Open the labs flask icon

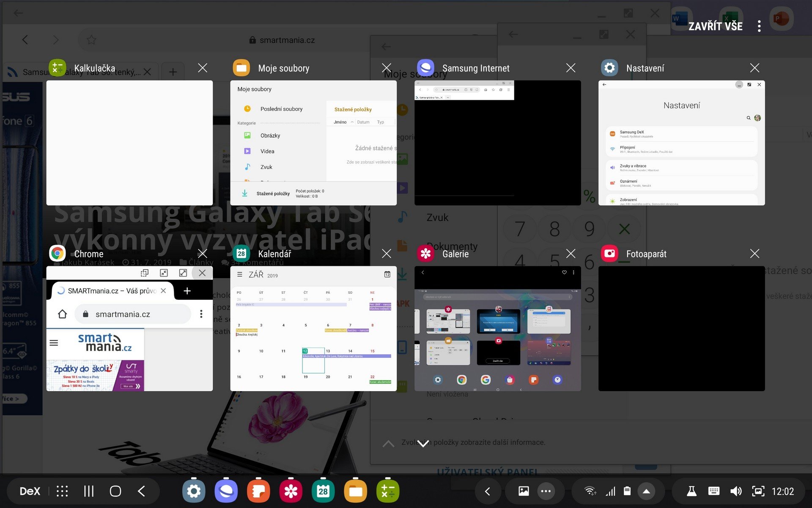[x=691, y=491]
